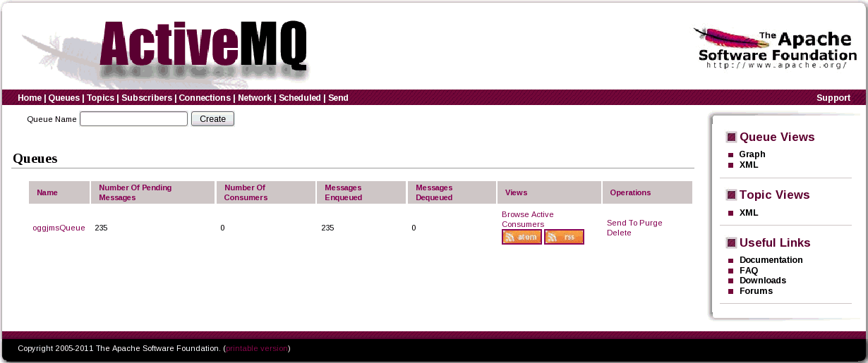Click Send To link for oggjmsQueue

pyautogui.click(x=622, y=223)
